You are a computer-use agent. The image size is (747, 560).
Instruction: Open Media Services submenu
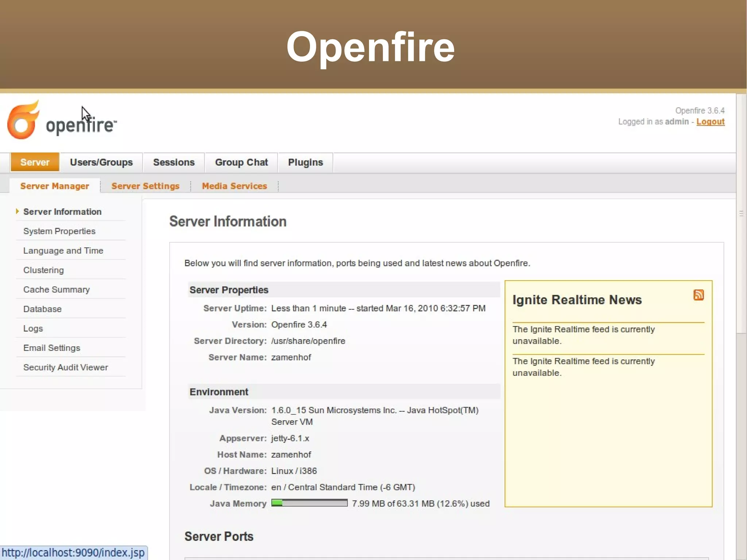(x=234, y=186)
